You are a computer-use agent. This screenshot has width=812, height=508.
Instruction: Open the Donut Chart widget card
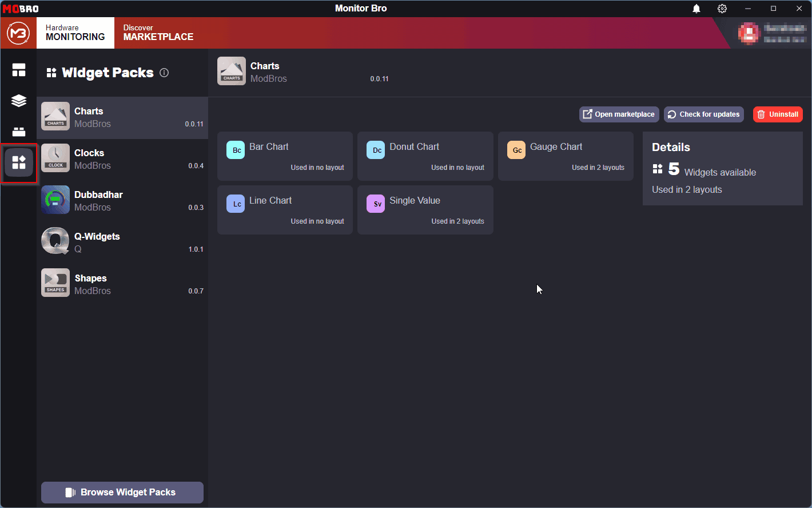click(425, 156)
